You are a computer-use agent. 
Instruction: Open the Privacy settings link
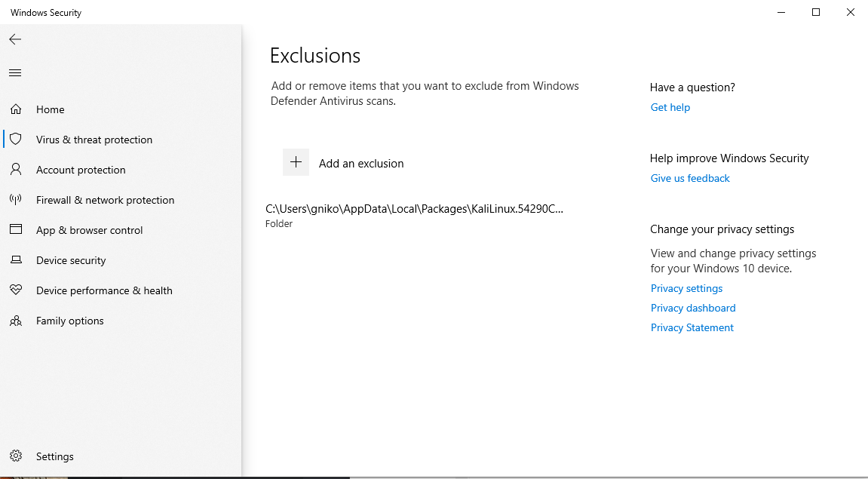tap(686, 288)
